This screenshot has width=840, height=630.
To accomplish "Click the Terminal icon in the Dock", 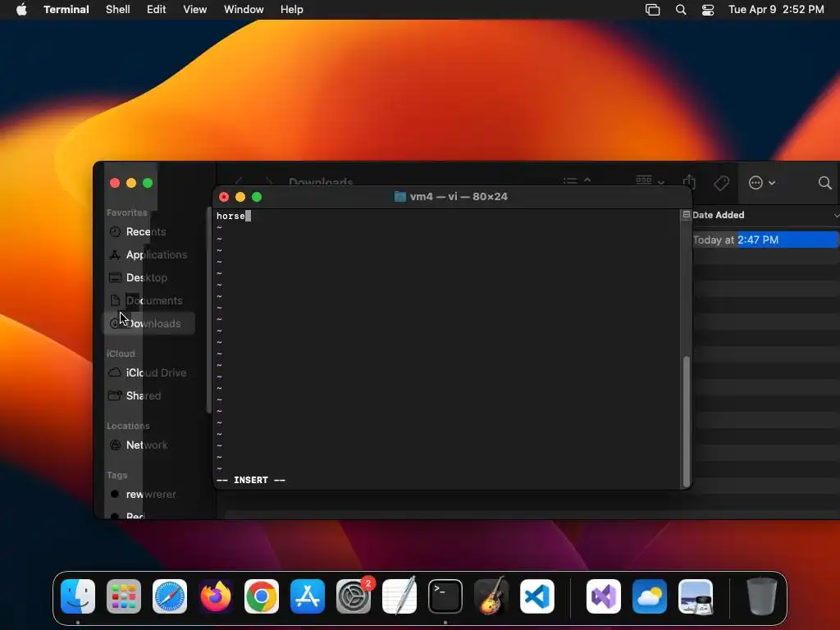I will 445,596.
